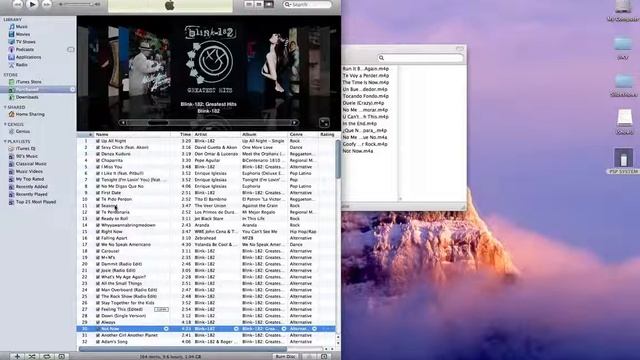
Task: Click the Cover Flow scrollbar thumb
Action: point(158,122)
